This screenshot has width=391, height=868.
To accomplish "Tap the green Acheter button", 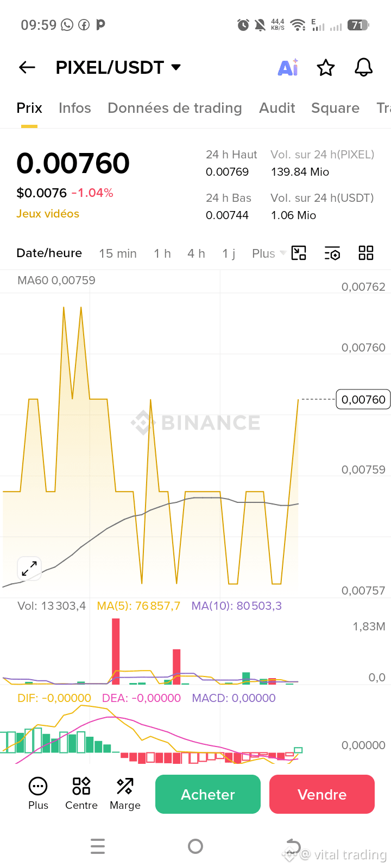I will pyautogui.click(x=208, y=794).
